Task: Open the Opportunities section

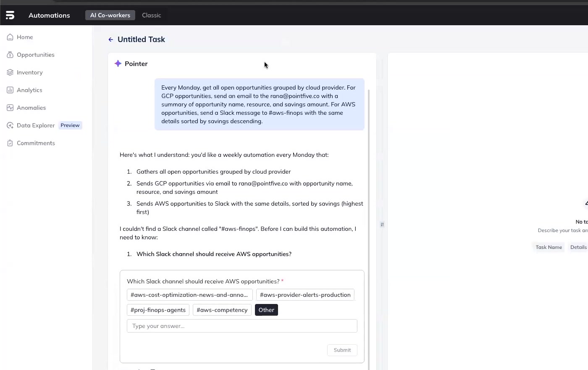Action: (x=35, y=55)
